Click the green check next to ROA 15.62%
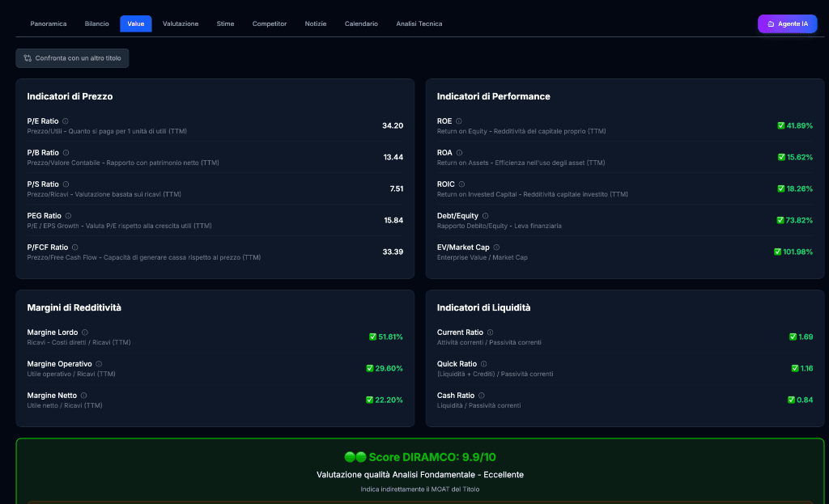This screenshot has height=504, width=829. [781, 157]
